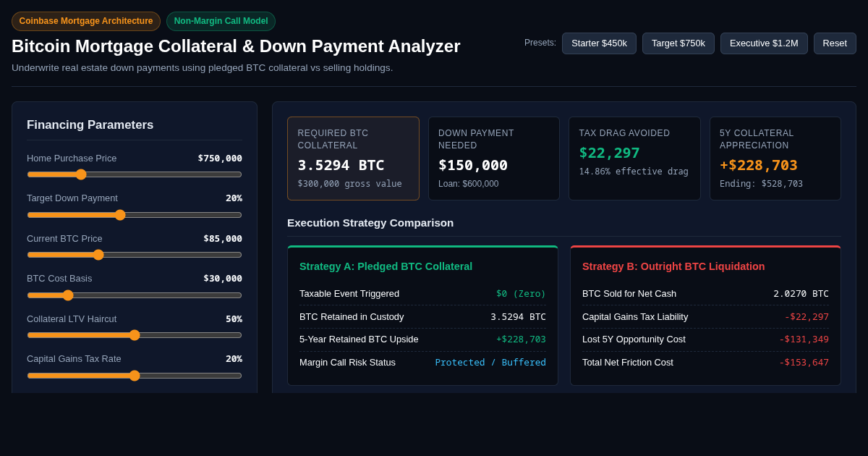Adjust the Collateral LTV Haircut slider
The image size is (868, 456).
135,335
